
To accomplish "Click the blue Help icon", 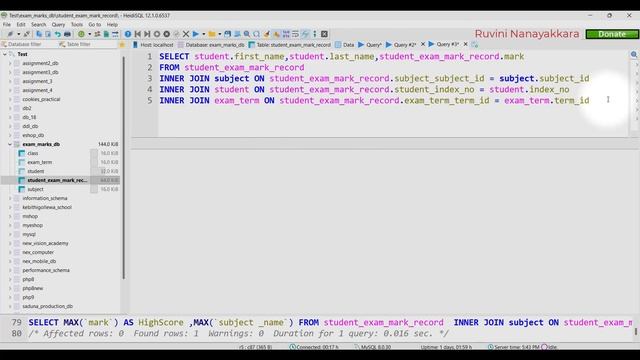I will click(128, 34).
